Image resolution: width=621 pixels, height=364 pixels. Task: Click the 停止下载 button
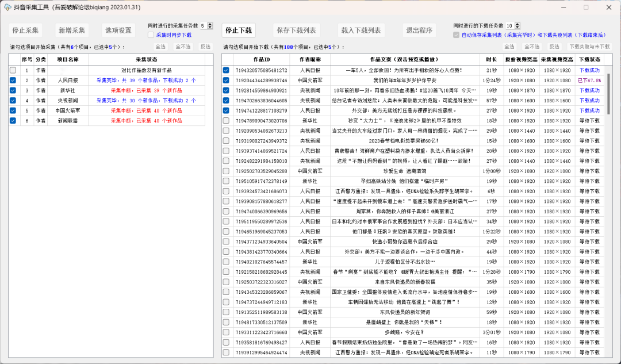[x=239, y=30]
